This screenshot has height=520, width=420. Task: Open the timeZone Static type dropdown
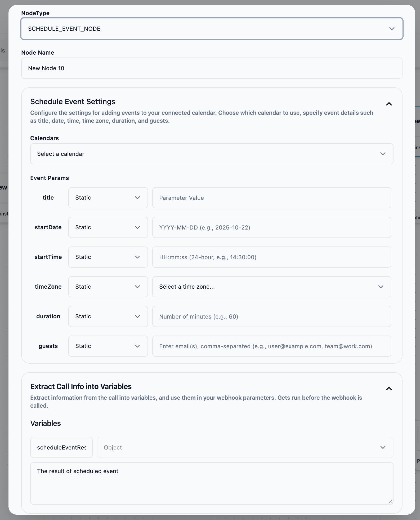point(108,287)
